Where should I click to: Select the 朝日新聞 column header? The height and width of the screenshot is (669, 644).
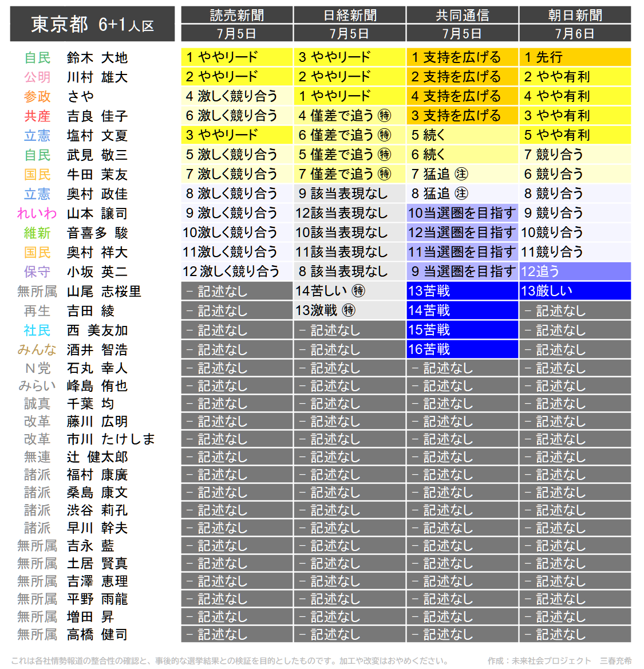(575, 15)
